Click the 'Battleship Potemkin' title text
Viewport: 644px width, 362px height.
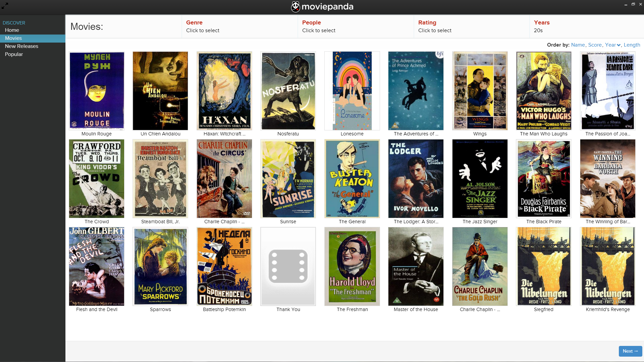pos(224,309)
